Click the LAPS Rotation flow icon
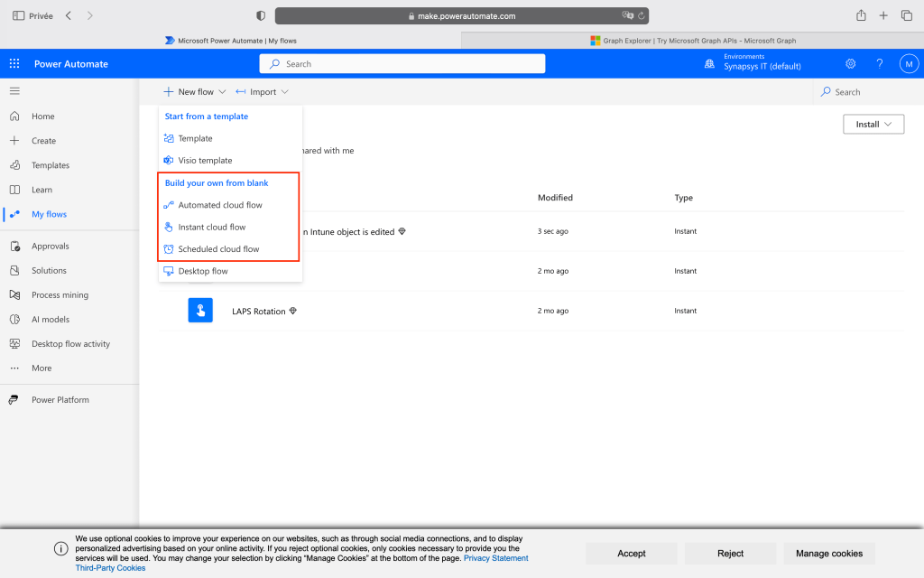Screen dimensions: 924x578 click(x=200, y=311)
